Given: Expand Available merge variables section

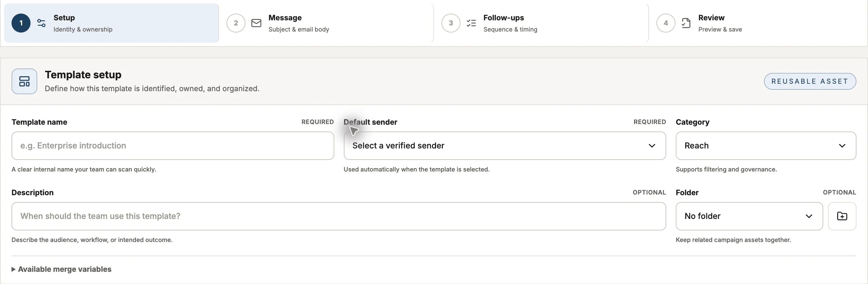Looking at the screenshot, I should tap(62, 269).
